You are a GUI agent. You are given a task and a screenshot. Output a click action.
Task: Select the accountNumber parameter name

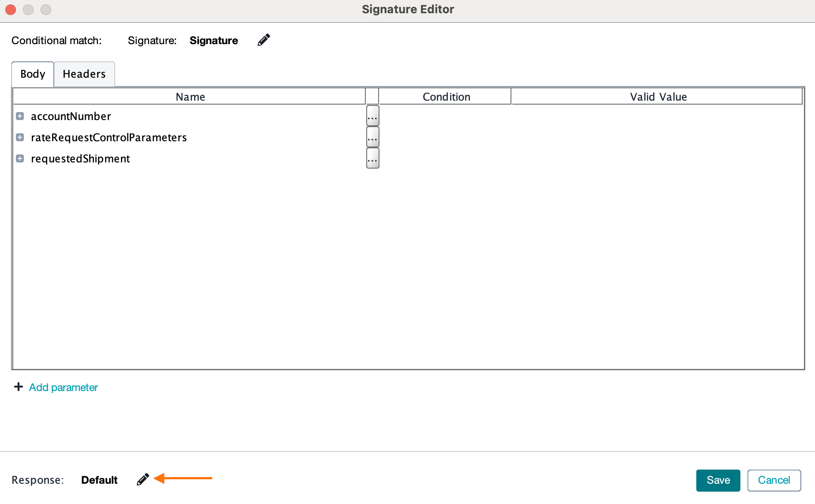coord(71,116)
